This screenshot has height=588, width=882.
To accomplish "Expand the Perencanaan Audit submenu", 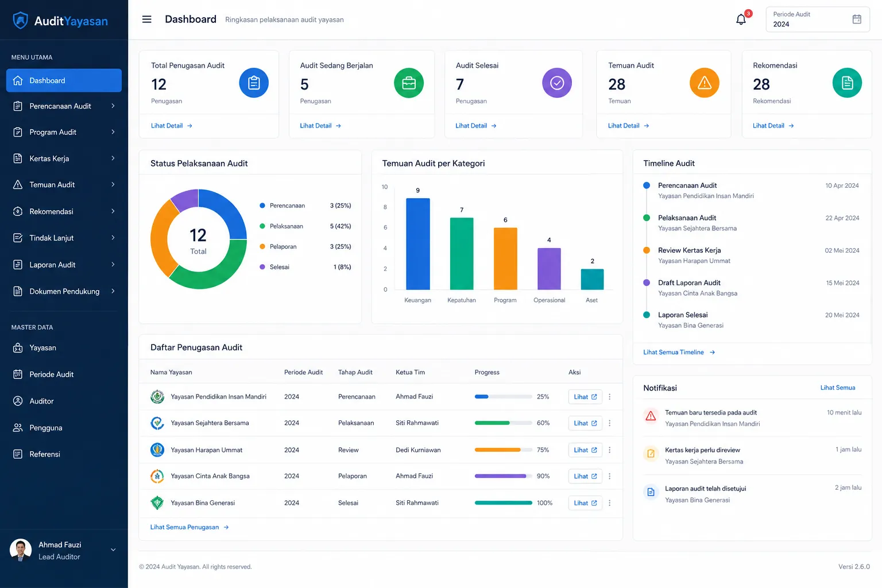I will tap(113, 106).
